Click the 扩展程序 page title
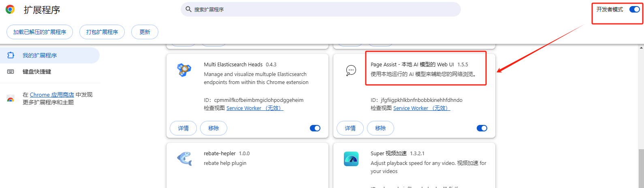Viewport: 644px width, 188px height. [x=42, y=10]
